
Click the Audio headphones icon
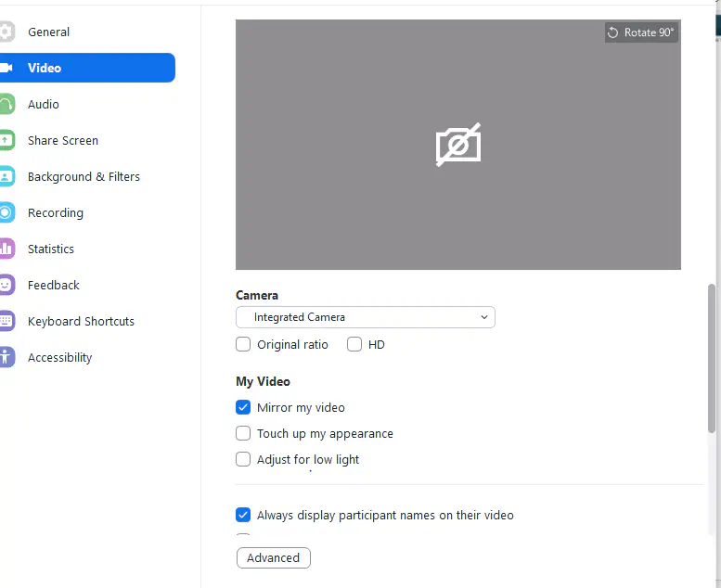[x=6, y=105]
